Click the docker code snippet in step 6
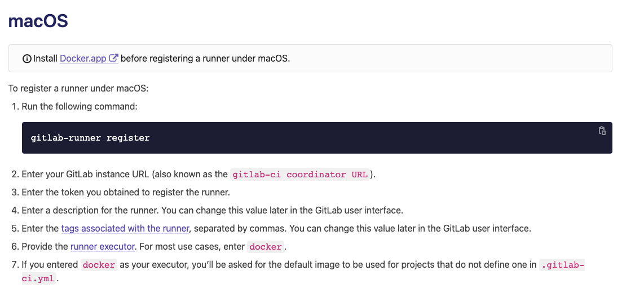This screenshot has height=292, width=644. (x=265, y=247)
